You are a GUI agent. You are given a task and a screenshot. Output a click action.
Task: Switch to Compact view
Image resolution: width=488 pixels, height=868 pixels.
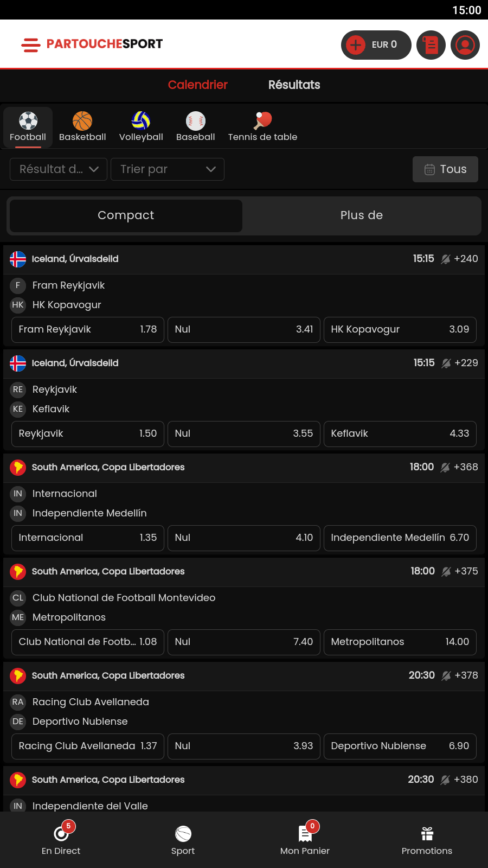126,215
